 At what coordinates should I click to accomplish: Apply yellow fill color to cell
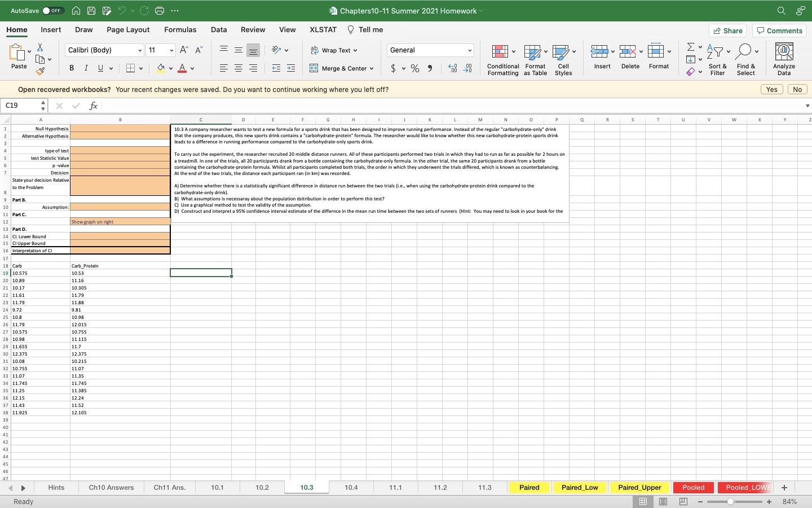(x=161, y=68)
